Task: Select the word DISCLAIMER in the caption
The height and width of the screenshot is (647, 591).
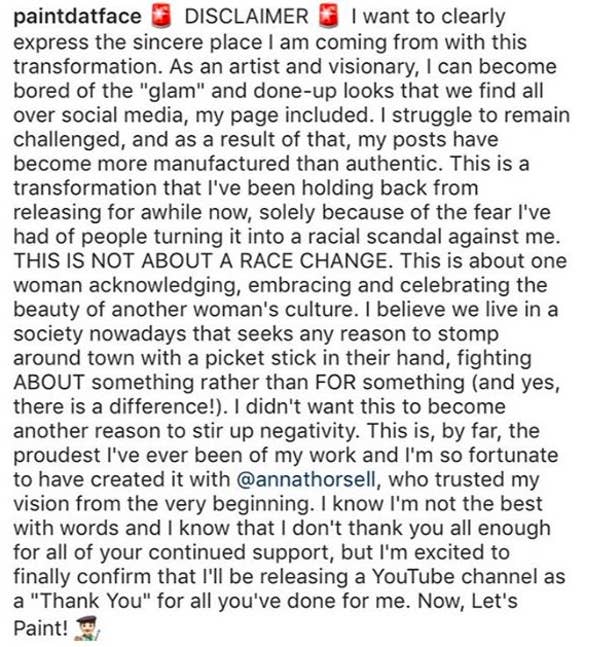Action: [x=246, y=17]
